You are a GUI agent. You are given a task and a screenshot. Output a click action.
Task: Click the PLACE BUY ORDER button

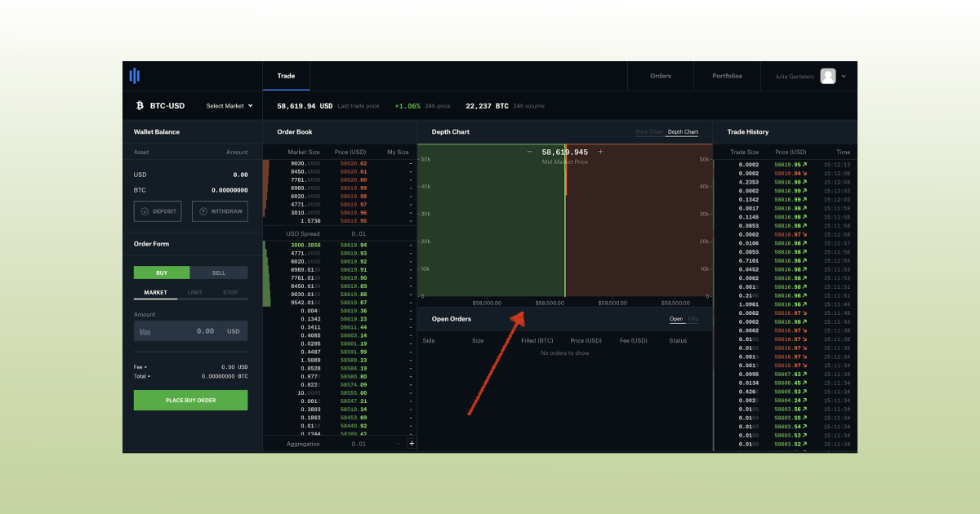(x=190, y=400)
